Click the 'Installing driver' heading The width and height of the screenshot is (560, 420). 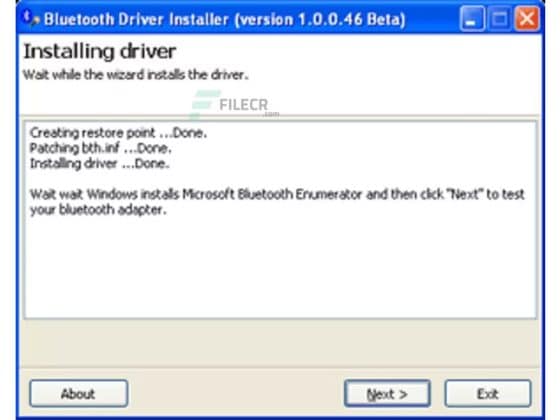[100, 51]
